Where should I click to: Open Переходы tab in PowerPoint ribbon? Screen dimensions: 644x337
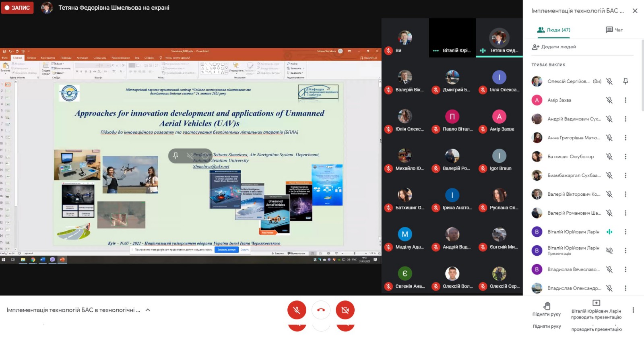point(66,58)
